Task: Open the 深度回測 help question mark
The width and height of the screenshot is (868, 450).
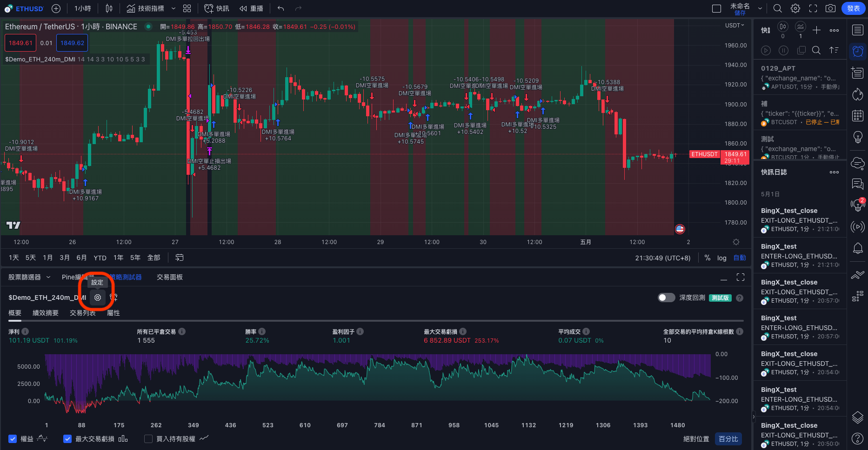Action: coord(740,298)
